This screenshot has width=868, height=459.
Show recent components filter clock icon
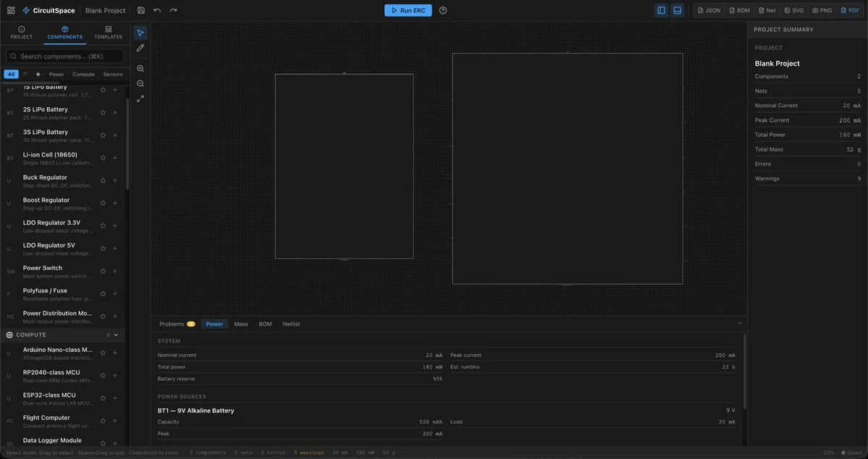click(25, 74)
